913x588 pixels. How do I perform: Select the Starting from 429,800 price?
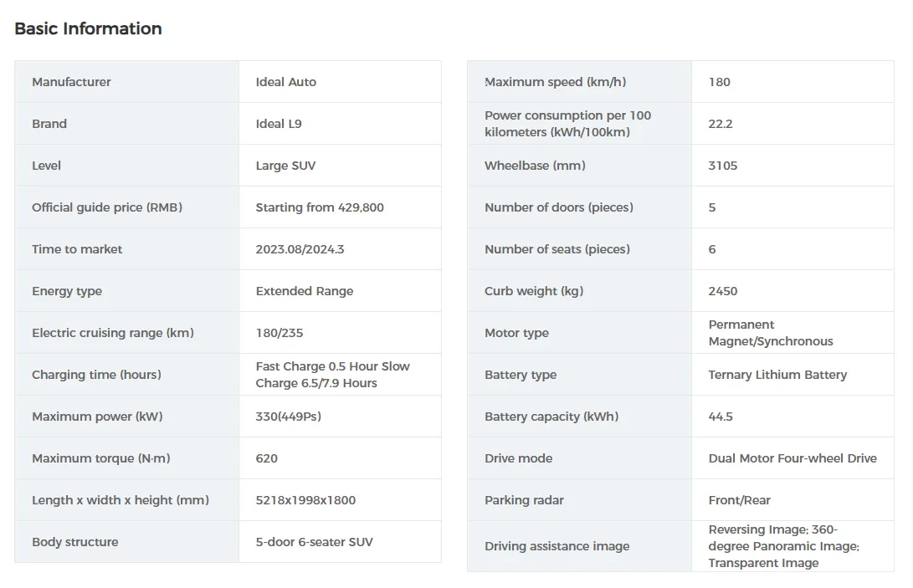(x=320, y=207)
